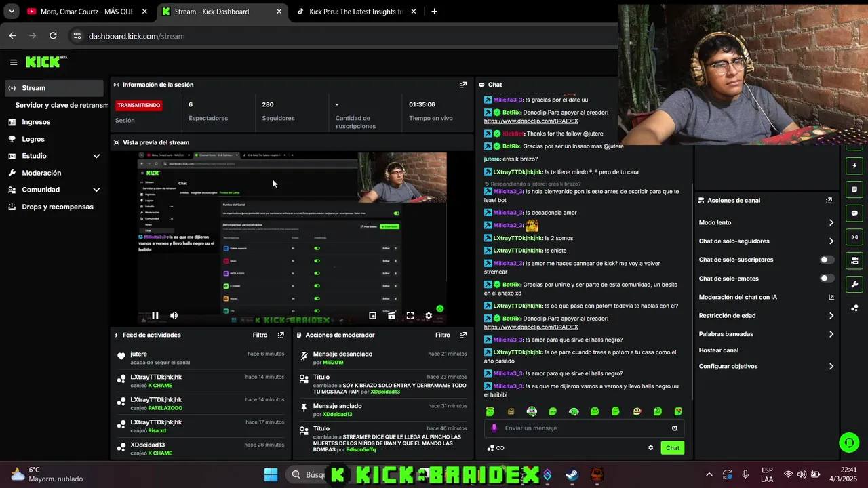
Task: Open Restricción de edad options chevron
Action: coord(831,316)
